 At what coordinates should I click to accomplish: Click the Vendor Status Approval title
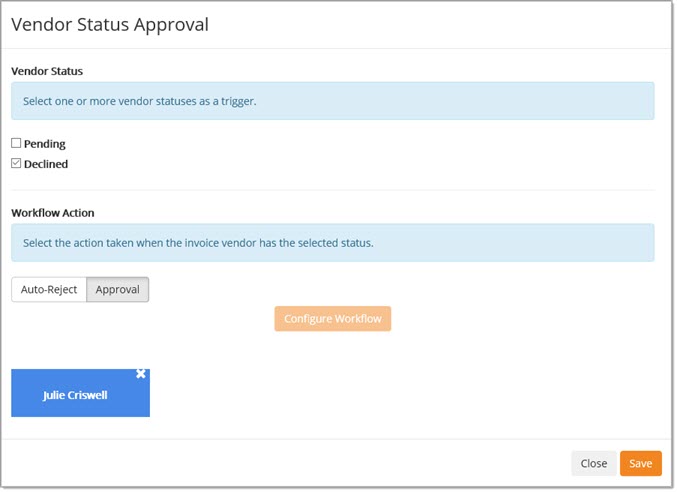point(110,25)
